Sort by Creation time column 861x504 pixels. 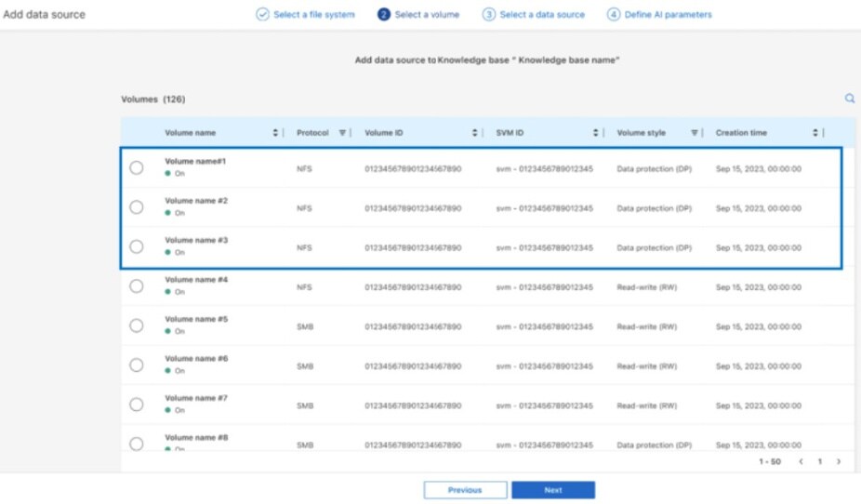[815, 133]
